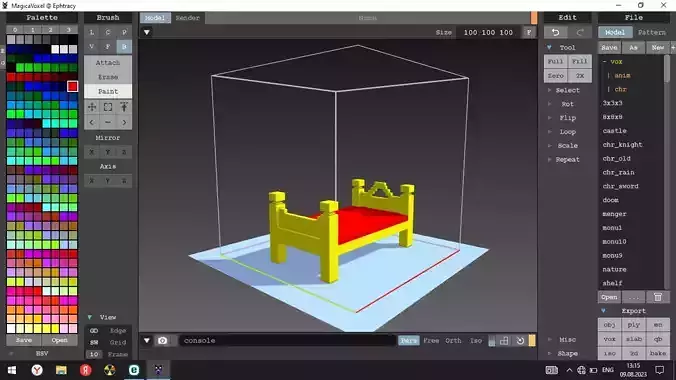Viewport: 676px width, 380px height.
Task: Toggle Axis X lock
Action: click(x=91, y=181)
